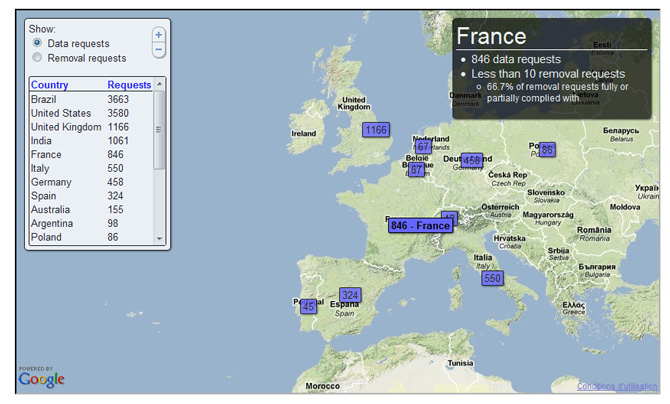Click the list scrollbar up arrow
This screenshot has height=404, width=670.
pos(159,84)
